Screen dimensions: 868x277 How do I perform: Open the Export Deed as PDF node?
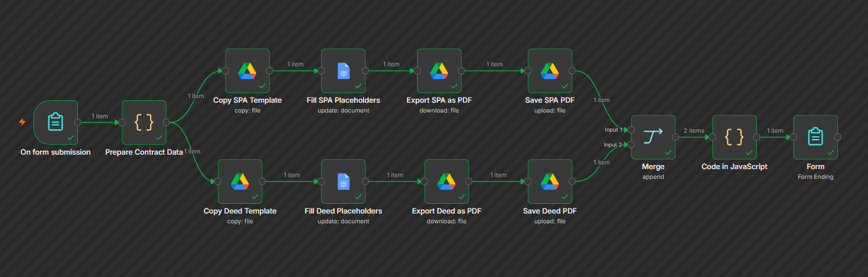coord(447,181)
